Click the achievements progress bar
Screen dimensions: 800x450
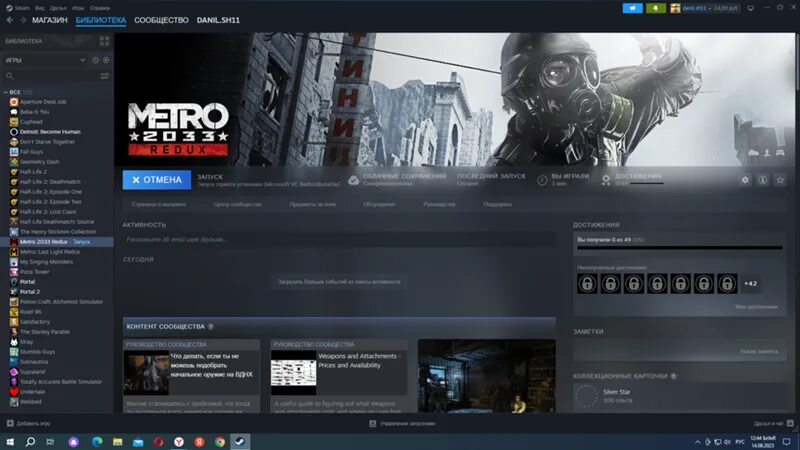pos(680,248)
